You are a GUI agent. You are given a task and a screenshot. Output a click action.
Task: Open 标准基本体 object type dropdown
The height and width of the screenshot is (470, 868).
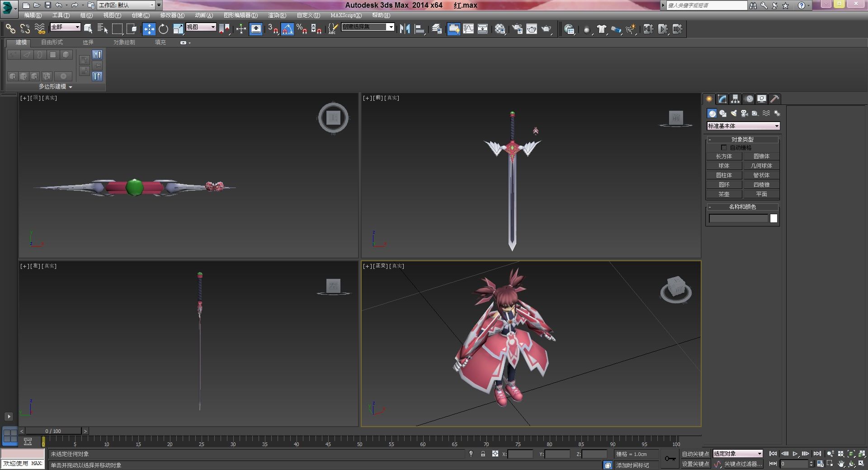(743, 126)
